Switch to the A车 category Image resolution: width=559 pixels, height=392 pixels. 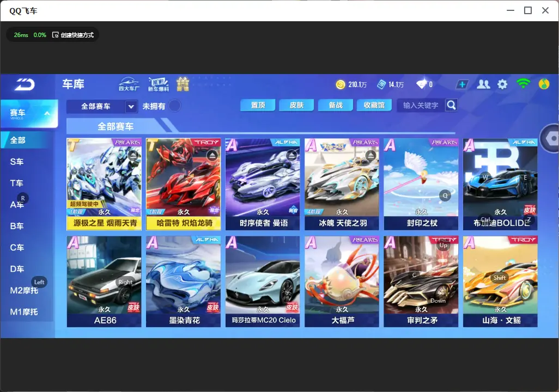pos(17,205)
